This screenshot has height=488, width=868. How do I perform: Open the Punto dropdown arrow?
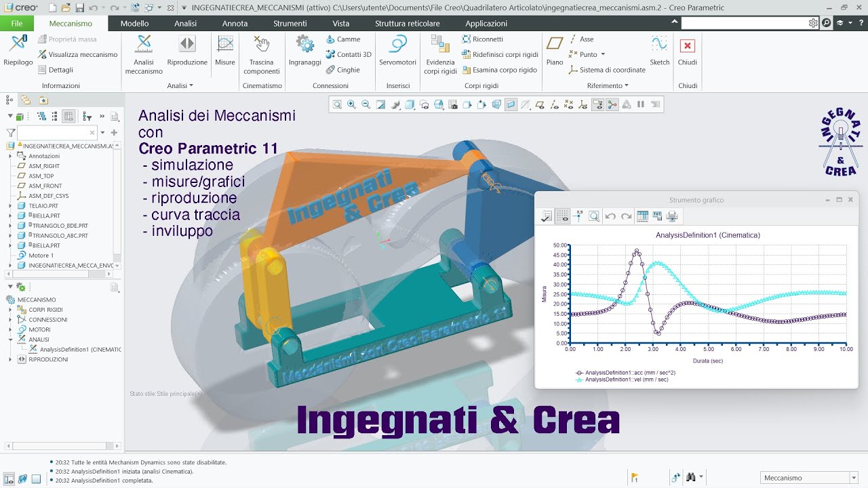click(x=603, y=54)
